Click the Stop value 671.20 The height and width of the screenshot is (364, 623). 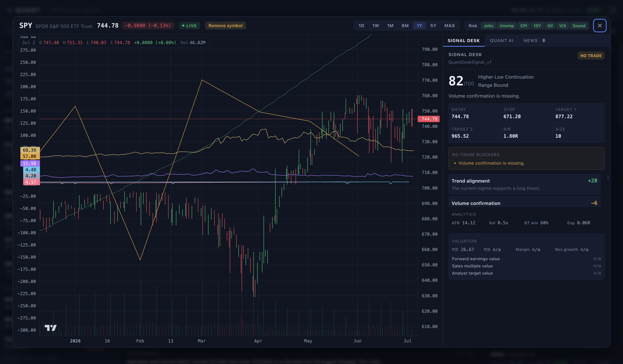pyautogui.click(x=512, y=116)
